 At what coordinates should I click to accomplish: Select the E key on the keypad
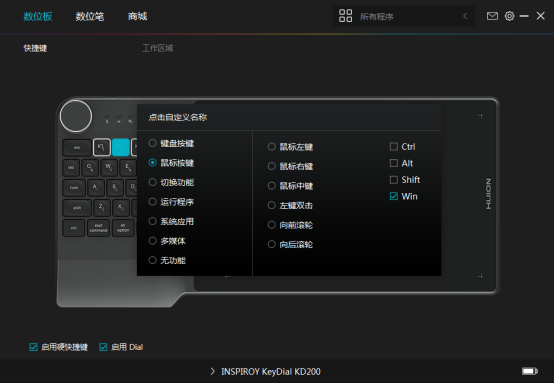(x=128, y=167)
